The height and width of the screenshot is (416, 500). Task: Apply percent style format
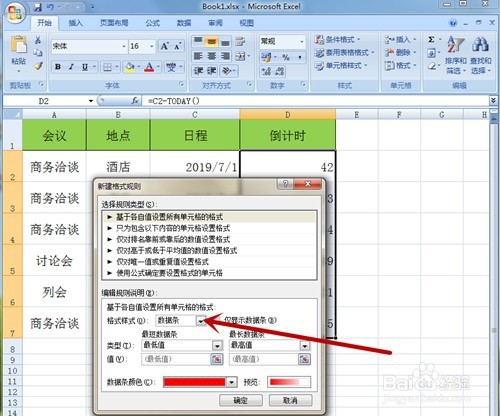286,57
